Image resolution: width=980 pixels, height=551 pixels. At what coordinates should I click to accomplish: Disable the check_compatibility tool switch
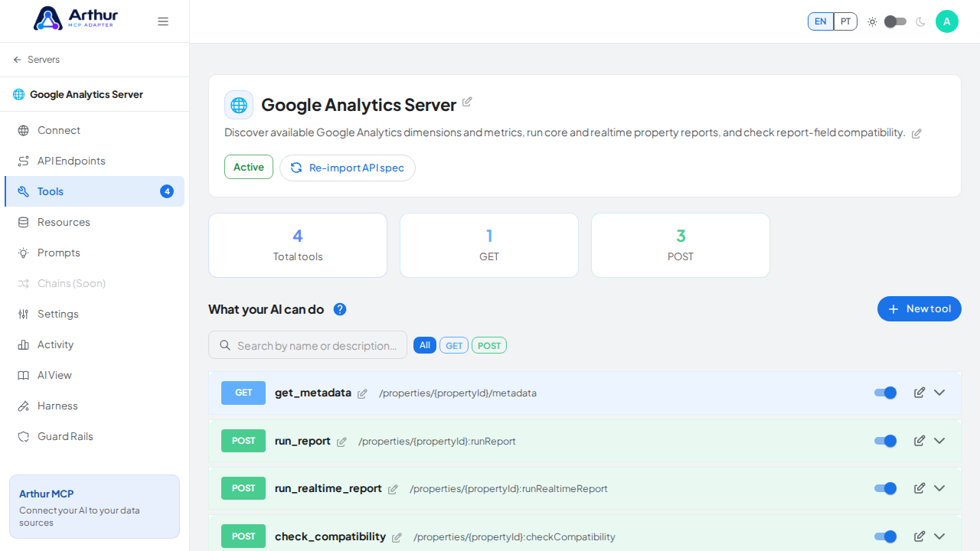pyautogui.click(x=886, y=536)
